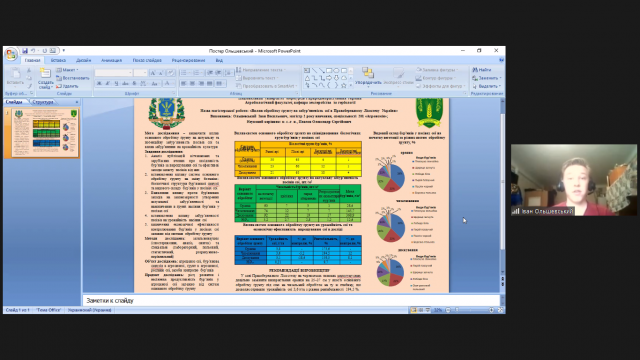Image resolution: width=640 pixels, height=360 pixels.
Task: Toggle text shadow (S) formatting
Action: (134, 83)
